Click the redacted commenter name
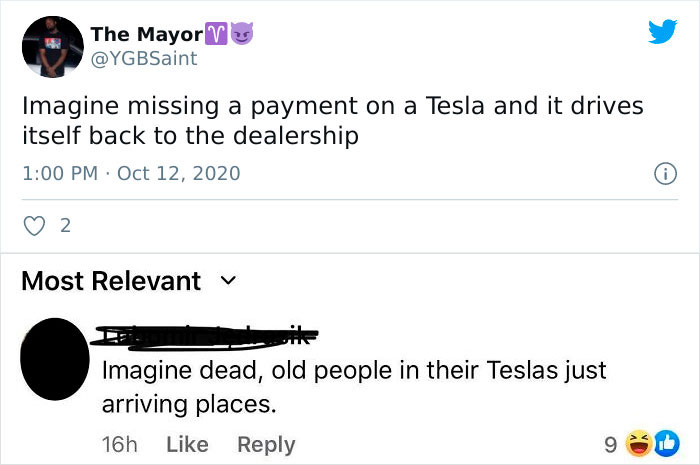This screenshot has width=700, height=465. tap(204, 336)
